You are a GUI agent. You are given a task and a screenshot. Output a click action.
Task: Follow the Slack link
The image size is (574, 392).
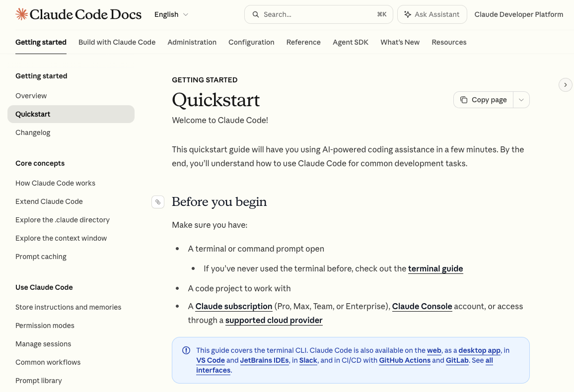tap(308, 360)
